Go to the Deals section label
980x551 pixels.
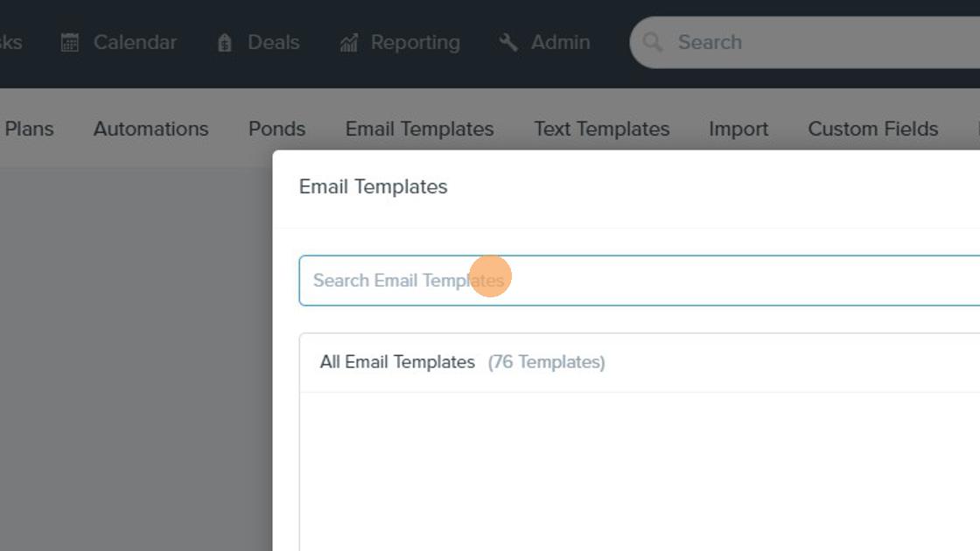point(274,43)
